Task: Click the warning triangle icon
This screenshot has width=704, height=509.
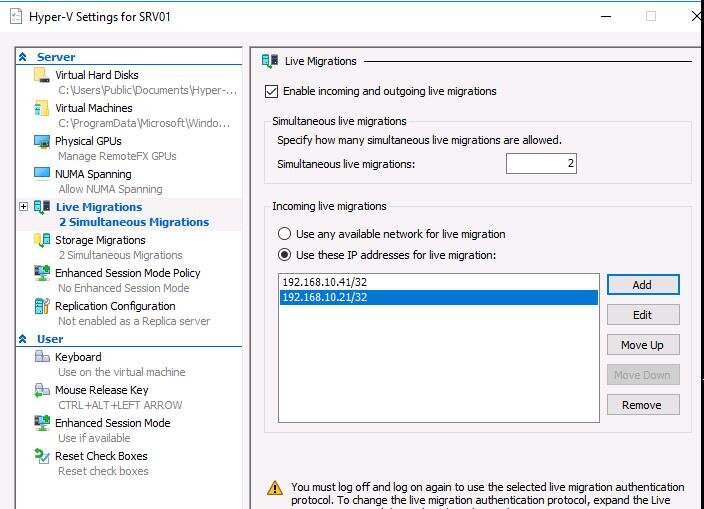Action: tap(275, 488)
